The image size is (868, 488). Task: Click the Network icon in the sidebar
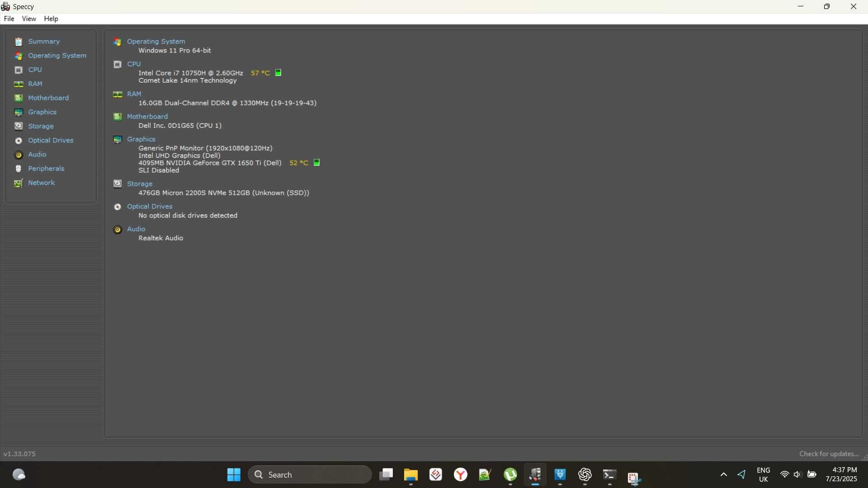(x=19, y=183)
